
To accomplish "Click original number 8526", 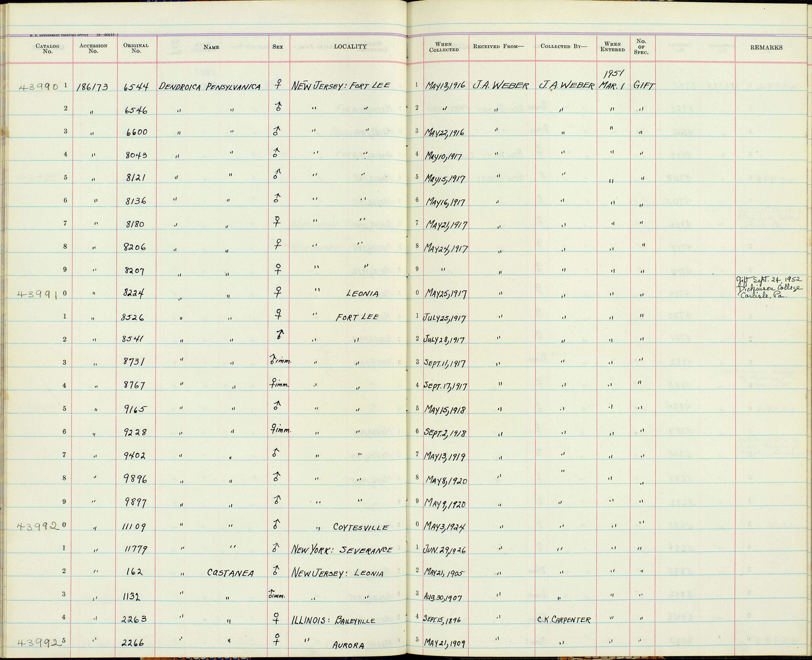I will pyautogui.click(x=133, y=317).
